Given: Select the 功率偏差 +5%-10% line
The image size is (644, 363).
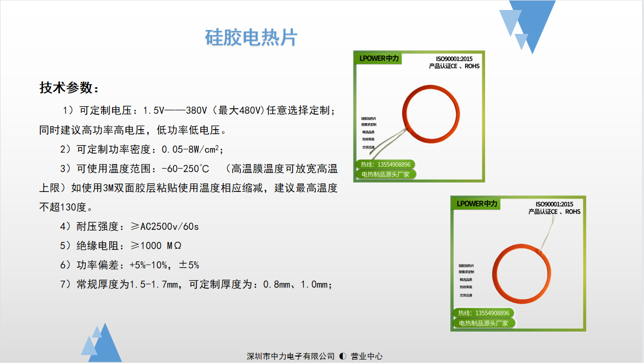Looking at the screenshot, I should pyautogui.click(x=129, y=265).
